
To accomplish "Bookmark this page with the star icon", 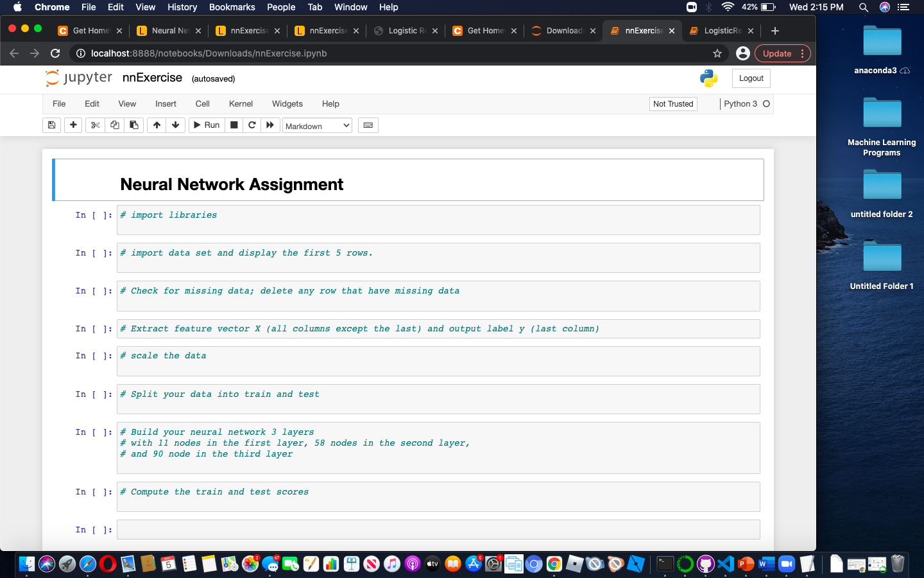I will coord(717,53).
